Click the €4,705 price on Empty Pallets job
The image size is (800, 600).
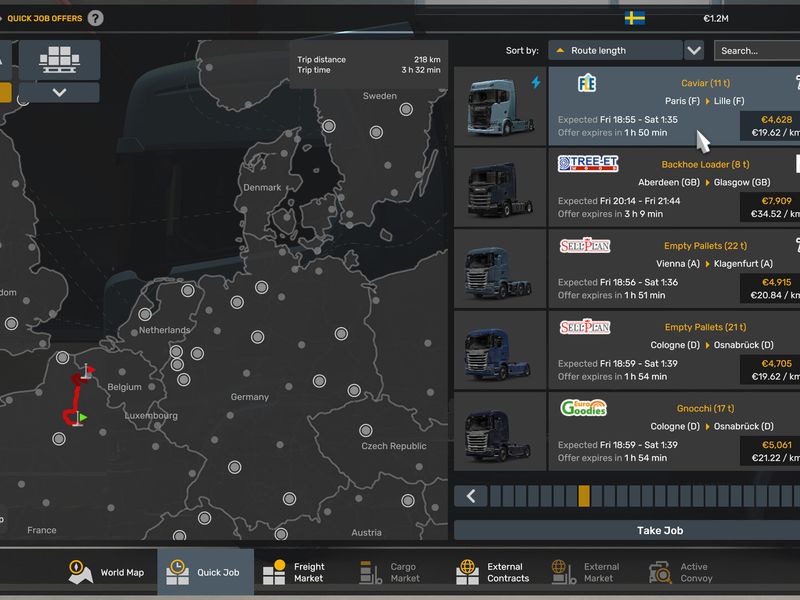[x=776, y=364]
